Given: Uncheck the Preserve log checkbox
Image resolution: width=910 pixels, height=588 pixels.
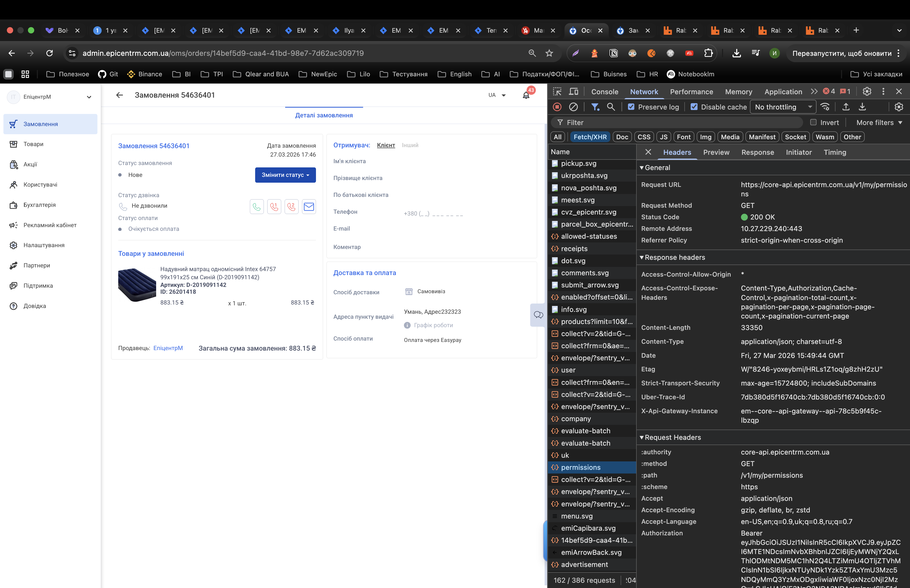Looking at the screenshot, I should pos(631,107).
